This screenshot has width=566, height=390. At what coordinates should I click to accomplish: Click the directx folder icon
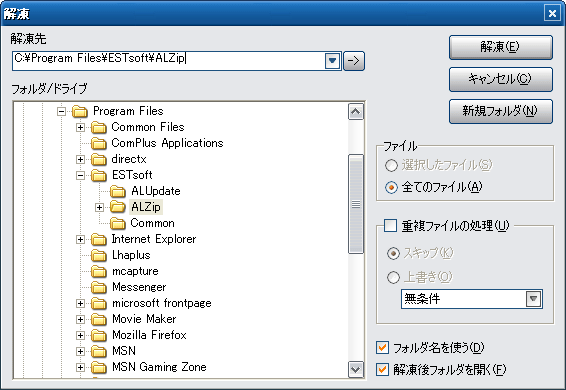pos(99,159)
